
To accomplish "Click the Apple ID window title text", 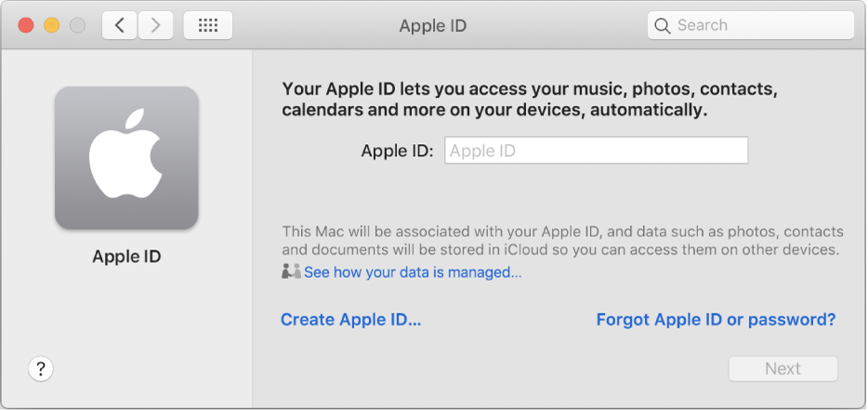I will (x=432, y=26).
